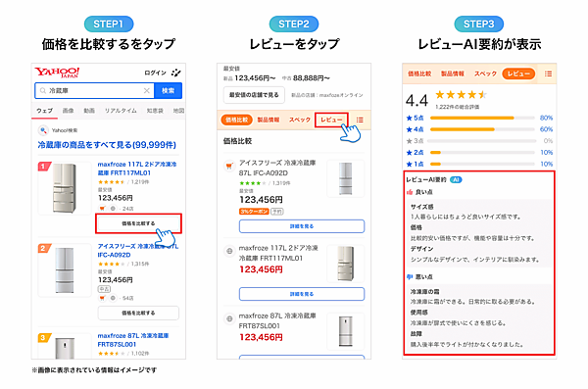Open 冷蔵庫の商品をすべて見る(99,999件) link
Viewport: 588px width, 389px height.
click(107, 145)
